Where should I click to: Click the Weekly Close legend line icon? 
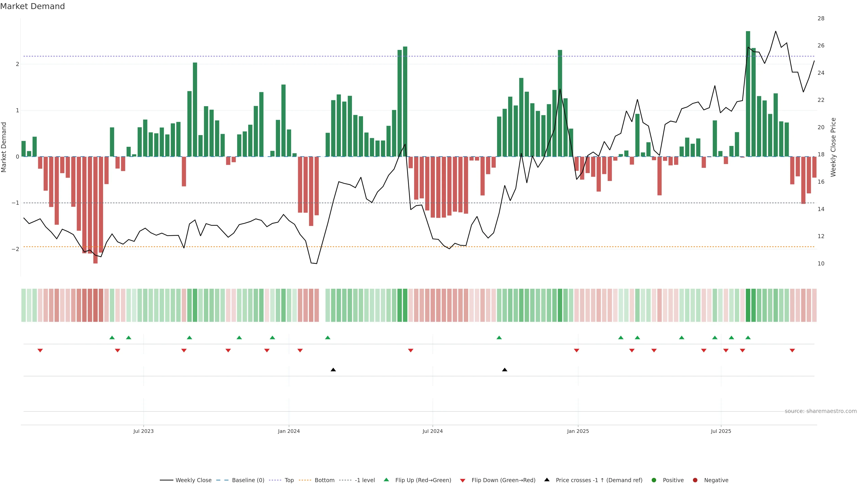(166, 480)
